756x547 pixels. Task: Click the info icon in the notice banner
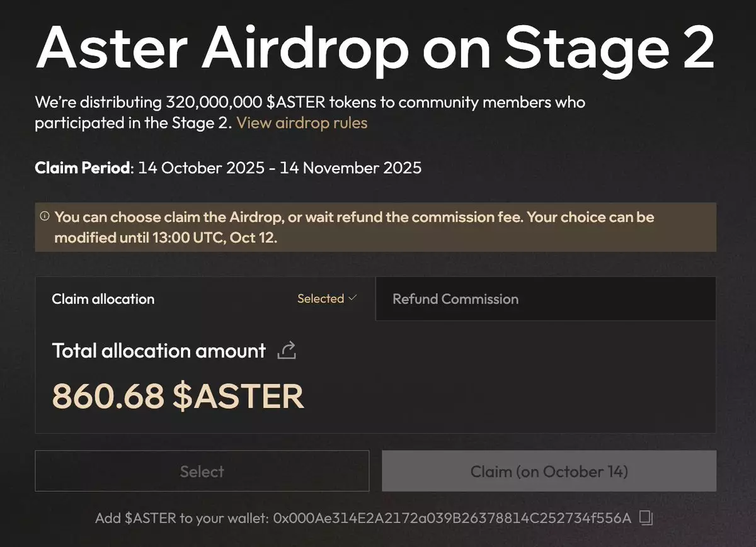click(44, 217)
